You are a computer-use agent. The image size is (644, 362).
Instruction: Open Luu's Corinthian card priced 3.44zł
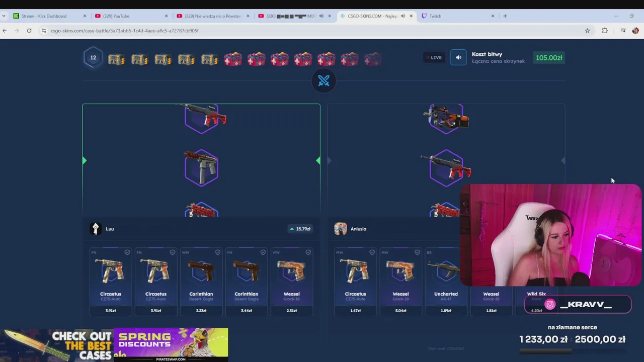247,282
